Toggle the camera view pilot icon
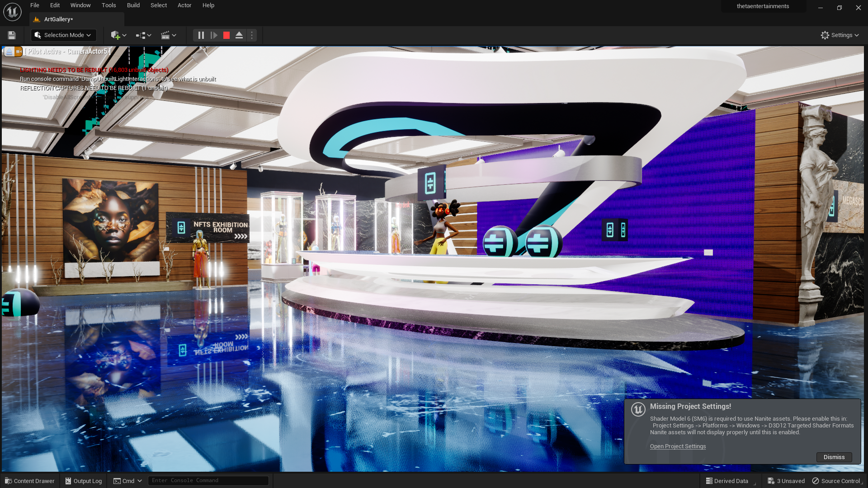The image size is (868, 488). (x=19, y=52)
